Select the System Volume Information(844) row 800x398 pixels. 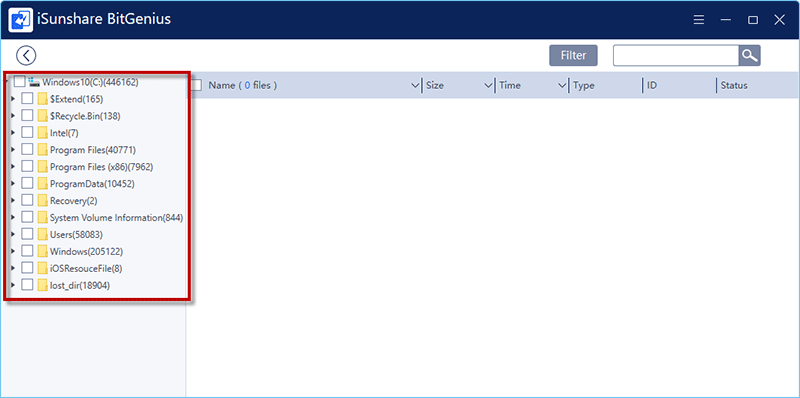(116, 217)
